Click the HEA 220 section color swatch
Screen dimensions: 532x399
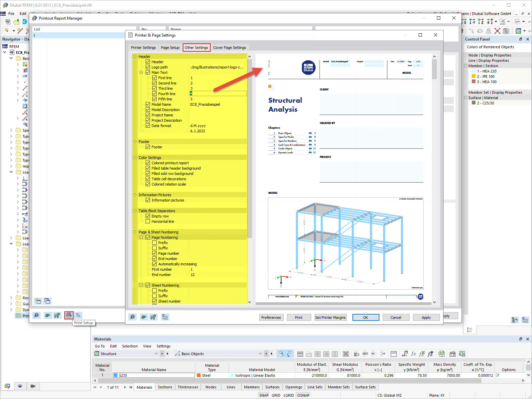pyautogui.click(x=473, y=71)
